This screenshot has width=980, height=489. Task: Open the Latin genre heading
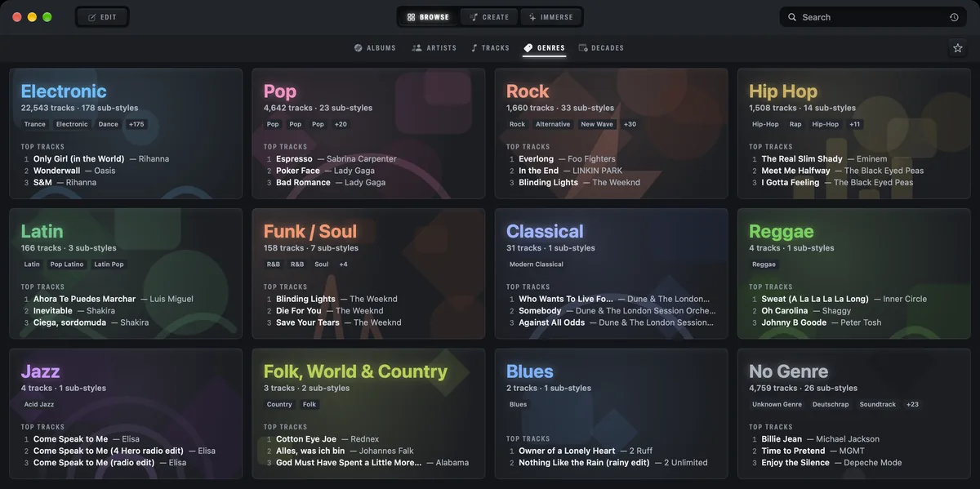(42, 232)
